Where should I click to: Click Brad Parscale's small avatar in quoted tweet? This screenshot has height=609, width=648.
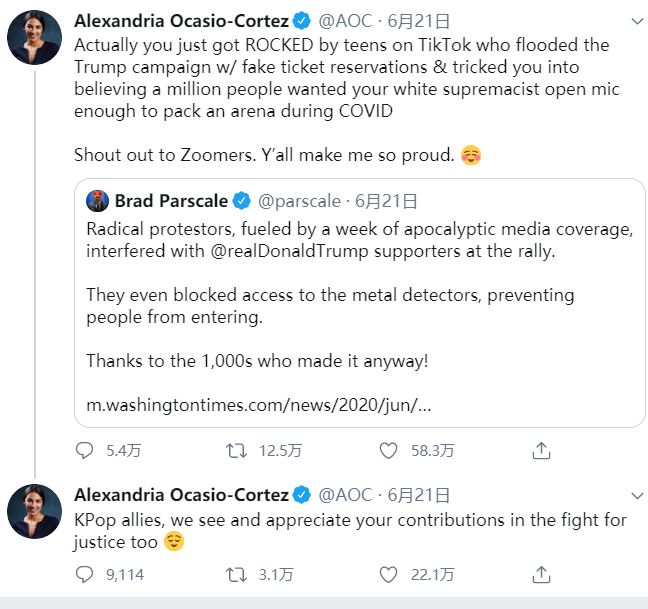coord(97,201)
